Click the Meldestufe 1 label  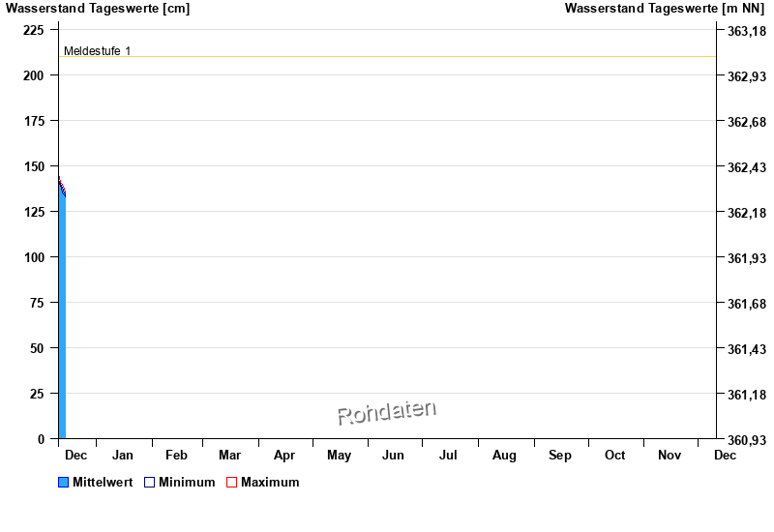[97, 50]
